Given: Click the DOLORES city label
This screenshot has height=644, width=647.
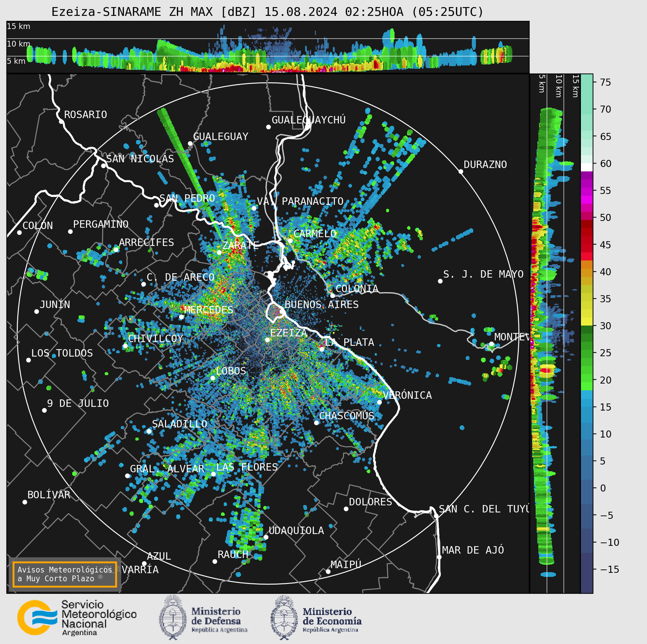Looking at the screenshot, I should point(371,502).
